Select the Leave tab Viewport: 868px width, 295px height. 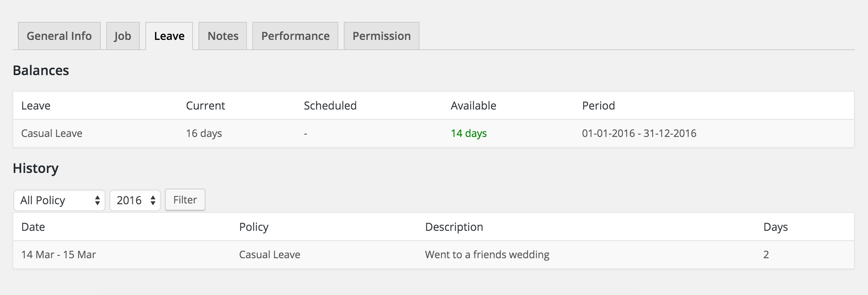(x=169, y=36)
